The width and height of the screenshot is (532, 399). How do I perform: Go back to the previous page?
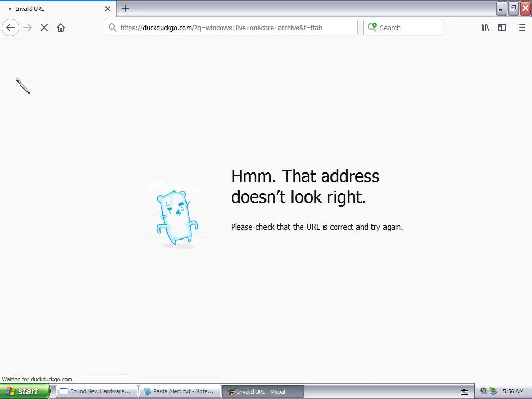pos(10,28)
